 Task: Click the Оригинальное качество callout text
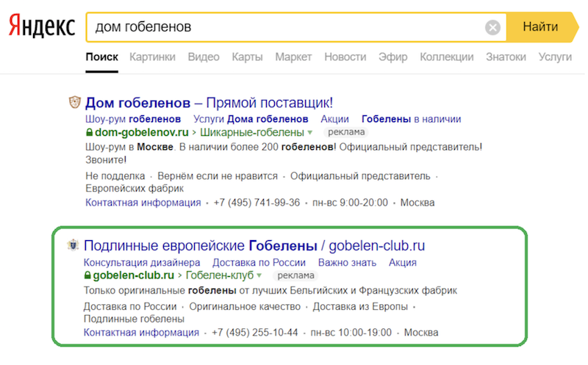point(245,306)
